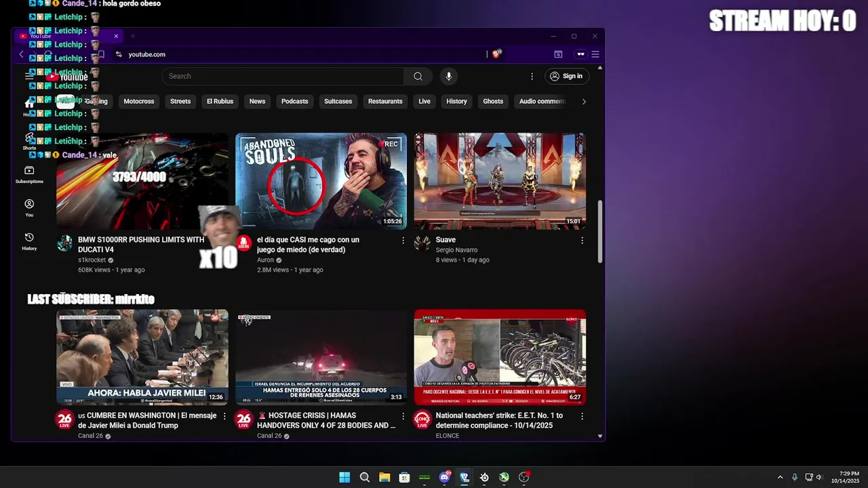This screenshot has height=488, width=868.
Task: Select the Motocross filter chip
Action: [x=139, y=101]
